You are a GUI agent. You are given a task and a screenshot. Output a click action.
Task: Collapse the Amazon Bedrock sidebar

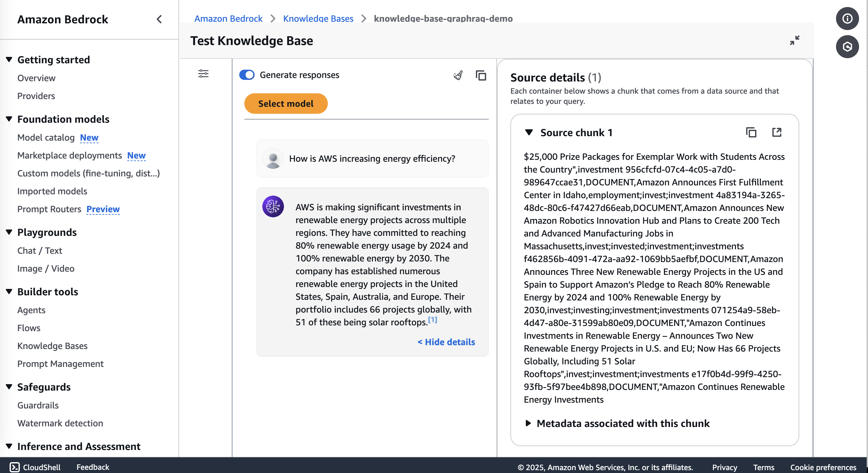[x=159, y=19]
